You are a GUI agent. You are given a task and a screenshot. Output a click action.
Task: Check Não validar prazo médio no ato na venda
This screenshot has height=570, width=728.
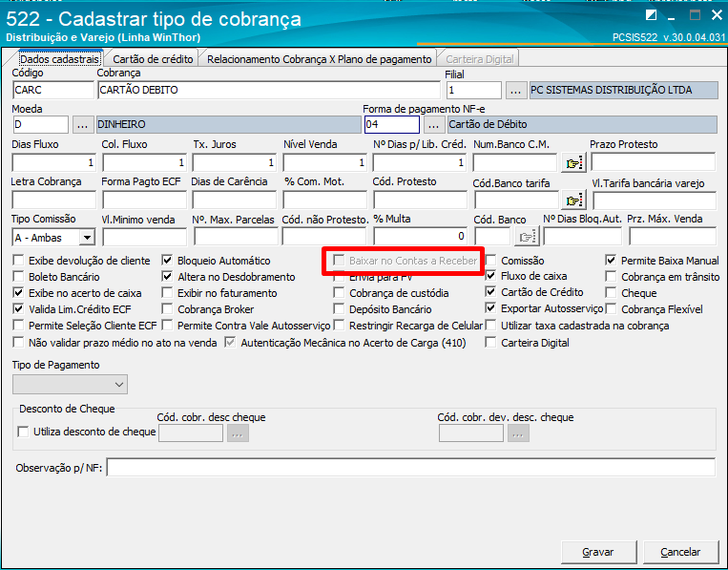(x=18, y=343)
